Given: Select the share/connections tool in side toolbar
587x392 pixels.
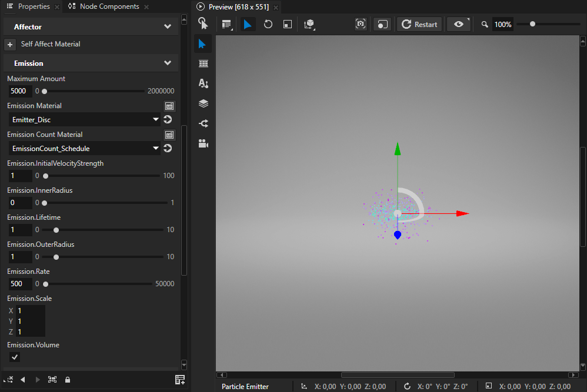Looking at the screenshot, I should coord(204,123).
